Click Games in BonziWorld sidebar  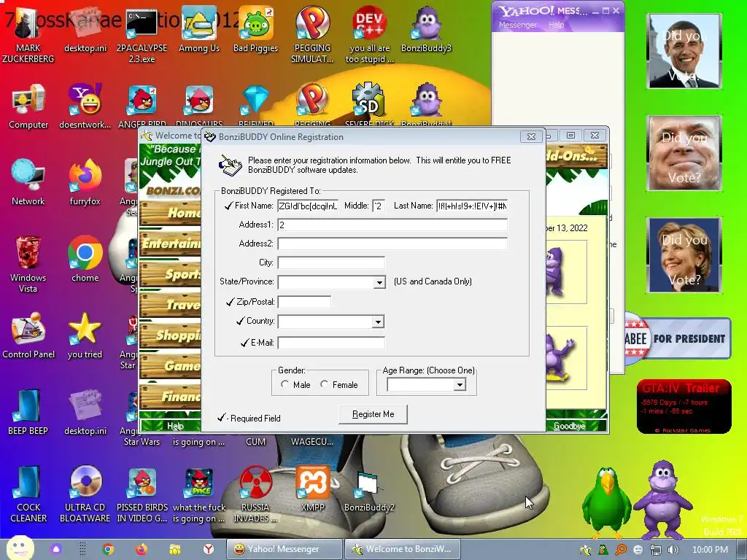171,365
